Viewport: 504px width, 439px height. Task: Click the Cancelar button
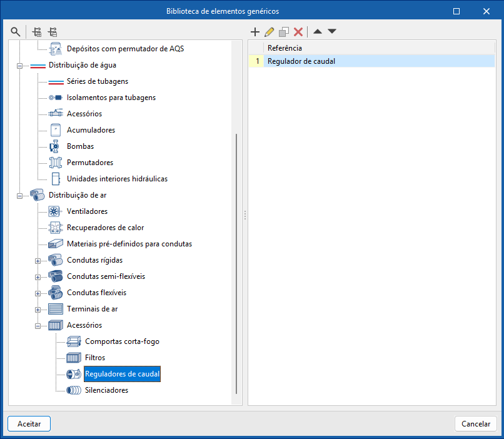(x=475, y=423)
